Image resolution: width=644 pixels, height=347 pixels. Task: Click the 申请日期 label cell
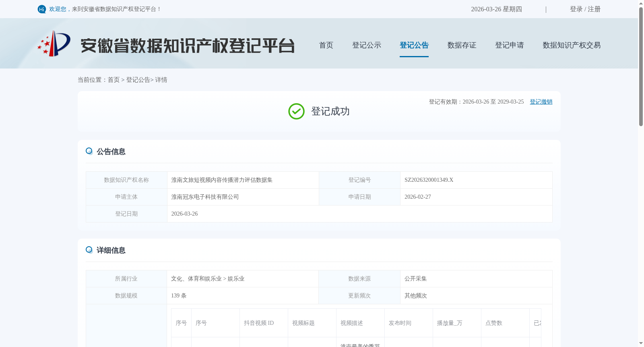point(359,197)
